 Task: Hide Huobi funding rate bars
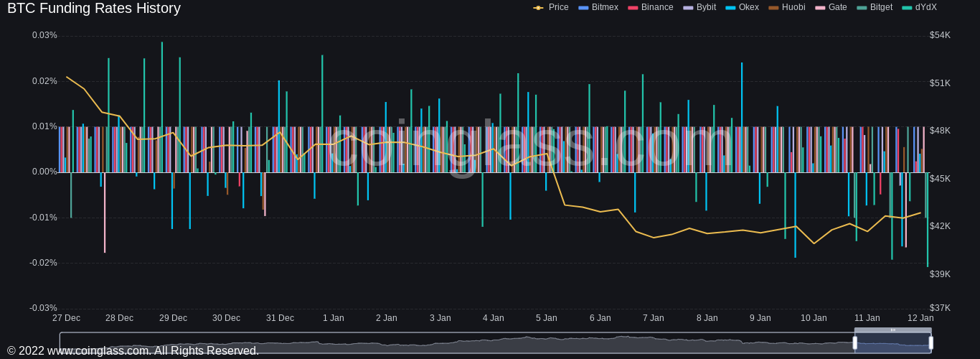click(786, 7)
